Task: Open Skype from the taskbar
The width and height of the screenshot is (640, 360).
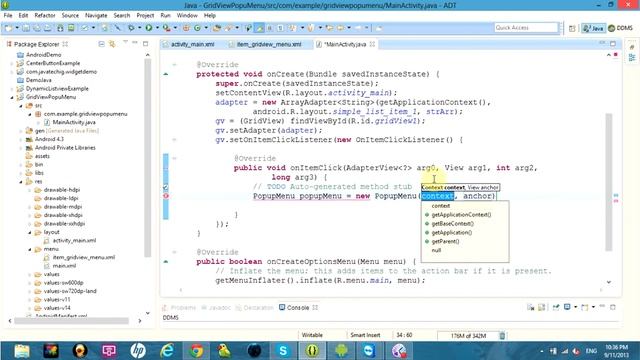Action: pos(283,351)
